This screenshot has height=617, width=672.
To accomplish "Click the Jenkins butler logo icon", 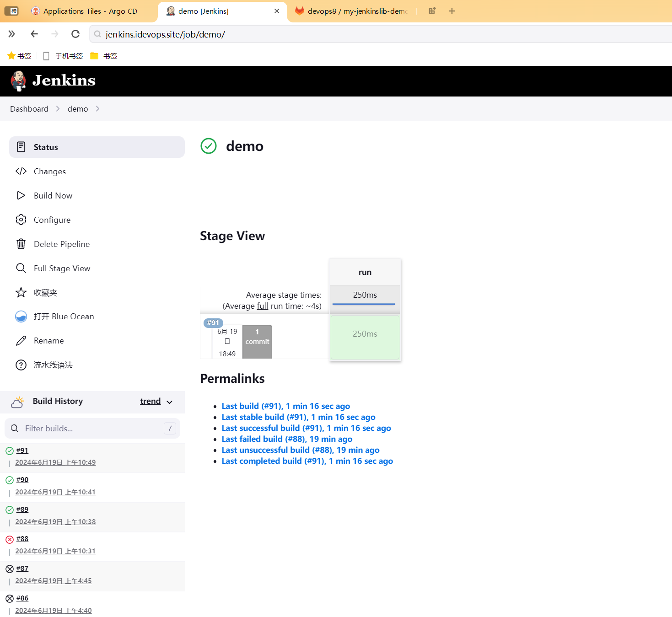I will click(19, 81).
